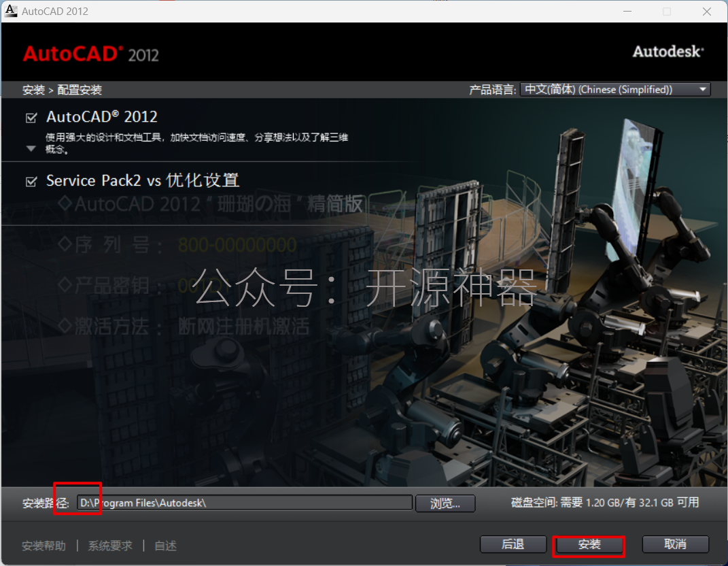This screenshot has width=728, height=566.
Task: Click the Autodesk logo at top right
Action: 668,52
